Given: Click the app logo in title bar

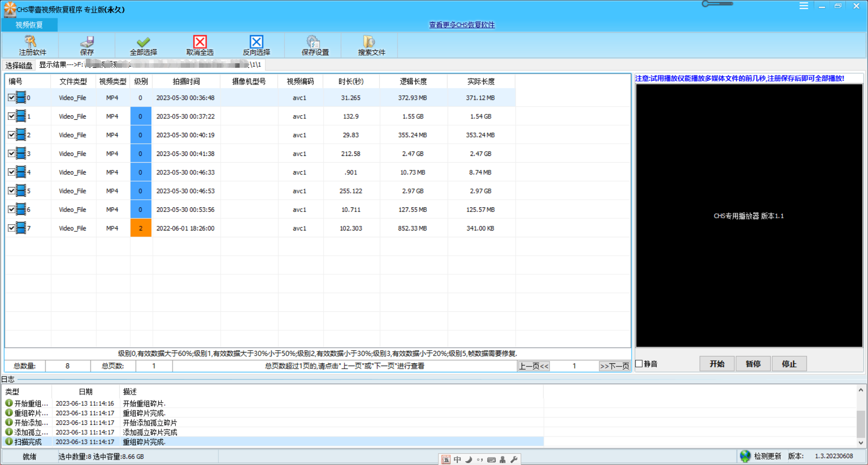Looking at the screenshot, I should (x=9, y=9).
